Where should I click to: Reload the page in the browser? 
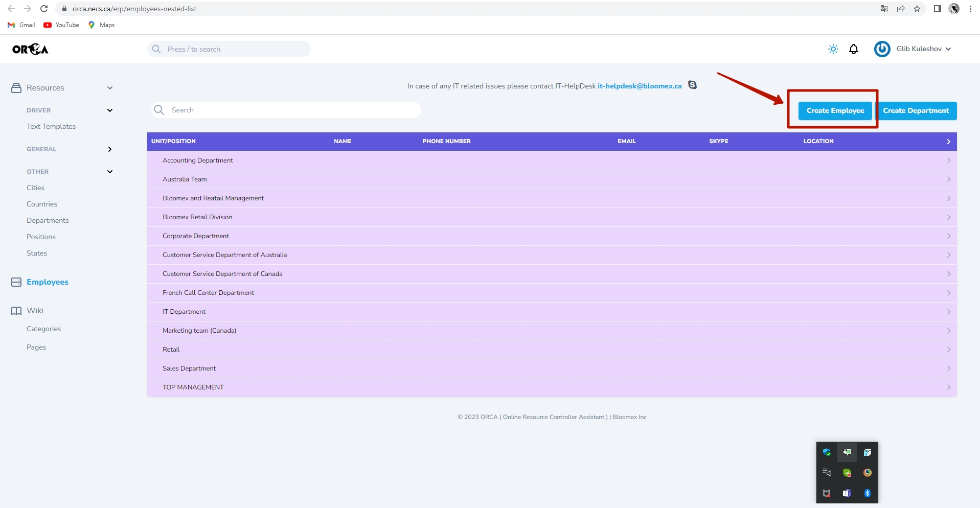click(44, 9)
